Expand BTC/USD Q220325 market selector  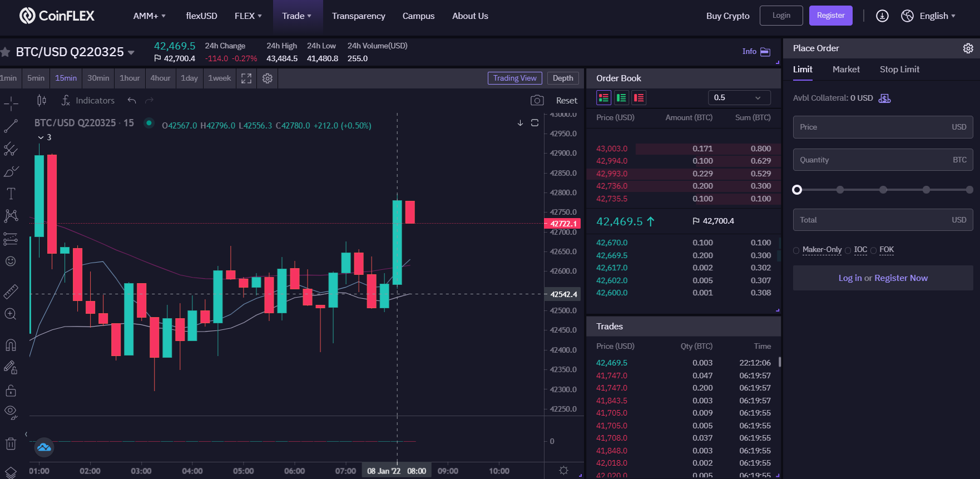(131, 53)
